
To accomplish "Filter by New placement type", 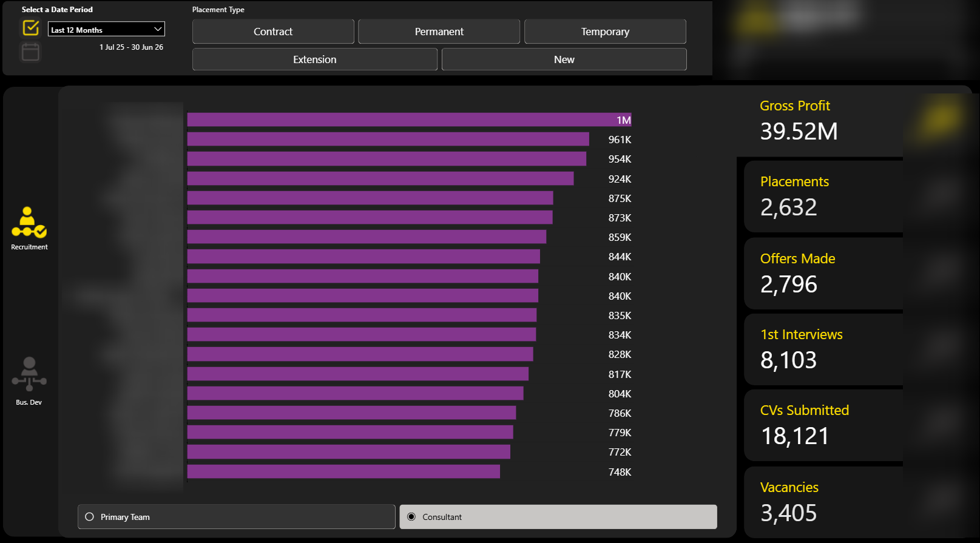I will (x=564, y=59).
